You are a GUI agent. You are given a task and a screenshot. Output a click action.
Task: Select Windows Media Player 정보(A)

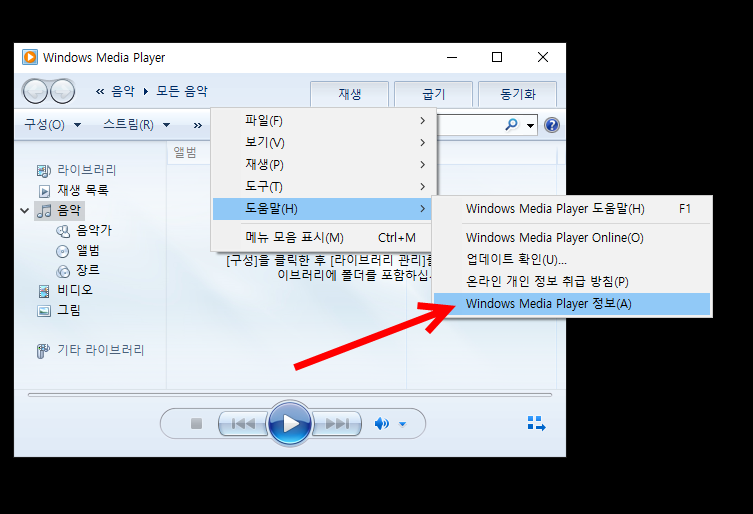571,304
